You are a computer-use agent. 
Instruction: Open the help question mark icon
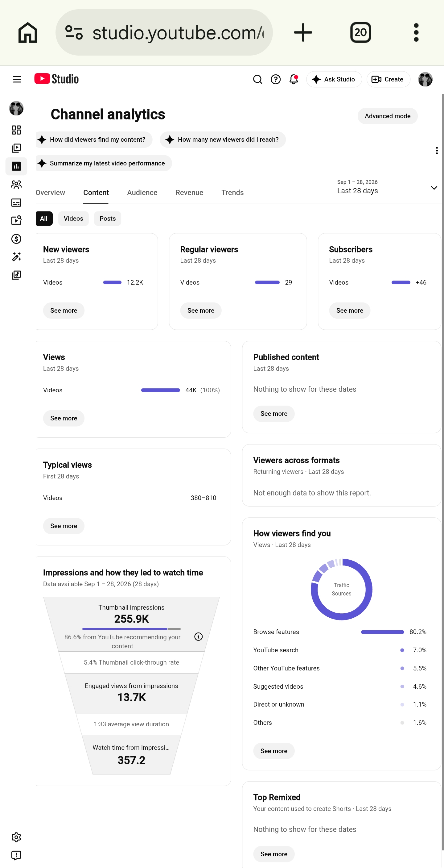click(x=276, y=79)
